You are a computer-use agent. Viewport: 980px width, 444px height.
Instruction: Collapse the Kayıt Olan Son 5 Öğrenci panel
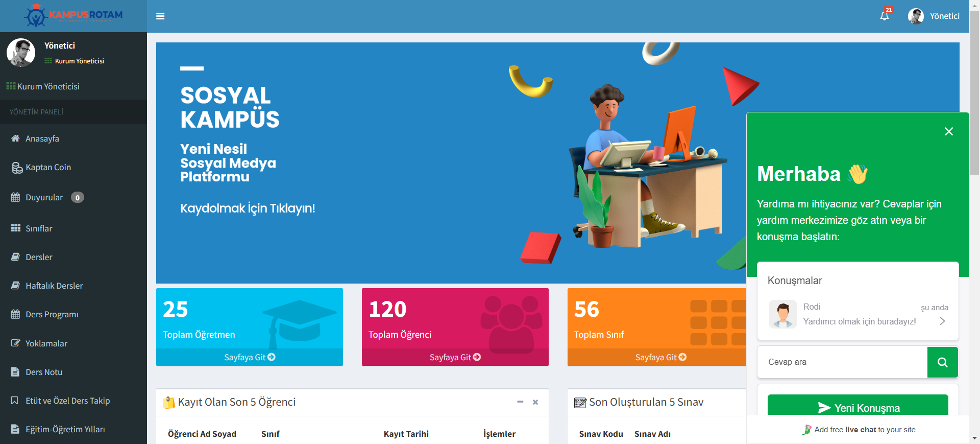tap(520, 402)
